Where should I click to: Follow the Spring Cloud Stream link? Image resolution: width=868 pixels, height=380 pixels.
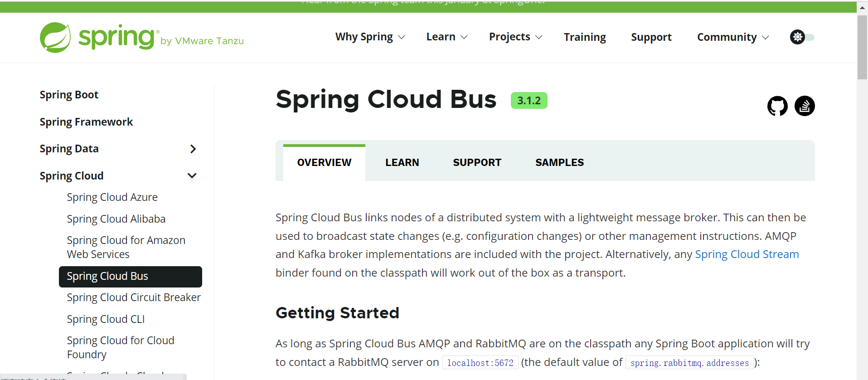[747, 254]
